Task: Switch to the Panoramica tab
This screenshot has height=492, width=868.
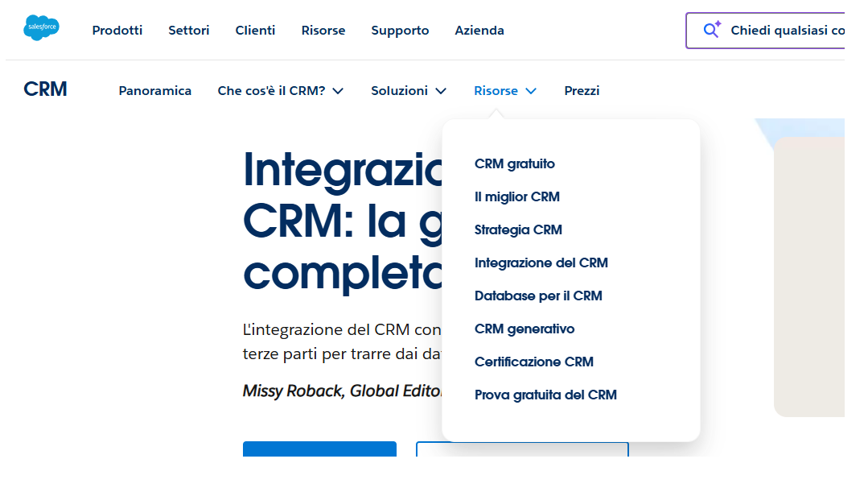Action: (x=155, y=91)
